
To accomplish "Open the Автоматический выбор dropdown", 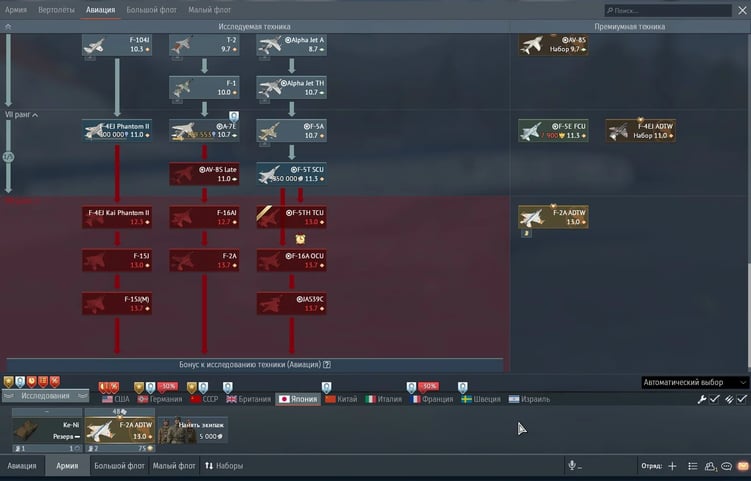I will pyautogui.click(x=694, y=382).
